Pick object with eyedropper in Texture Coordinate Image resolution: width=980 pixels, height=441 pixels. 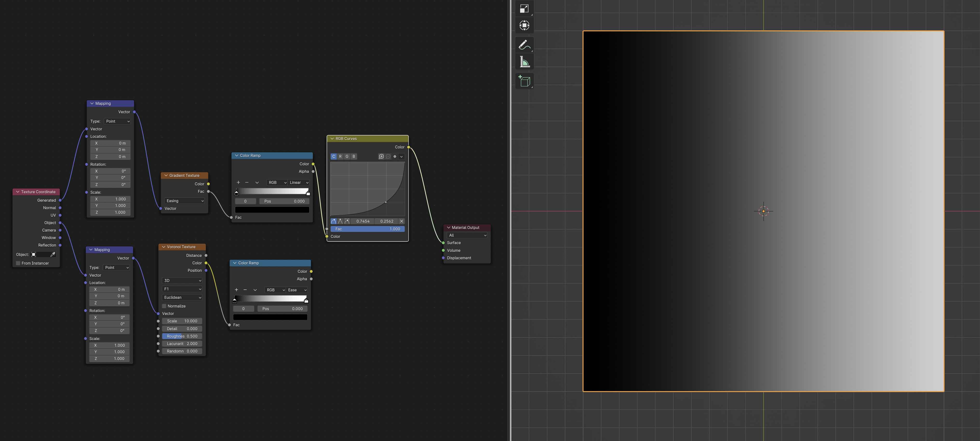pos(53,254)
